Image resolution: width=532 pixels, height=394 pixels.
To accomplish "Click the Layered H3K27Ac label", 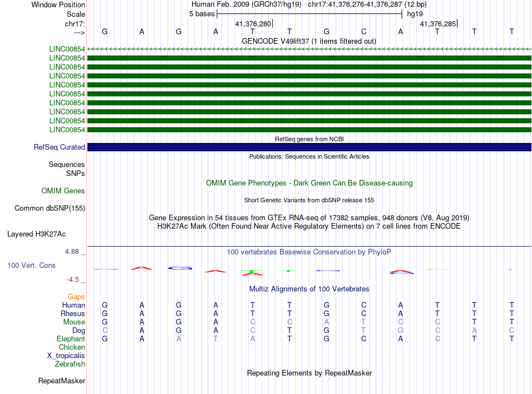I will [36, 234].
